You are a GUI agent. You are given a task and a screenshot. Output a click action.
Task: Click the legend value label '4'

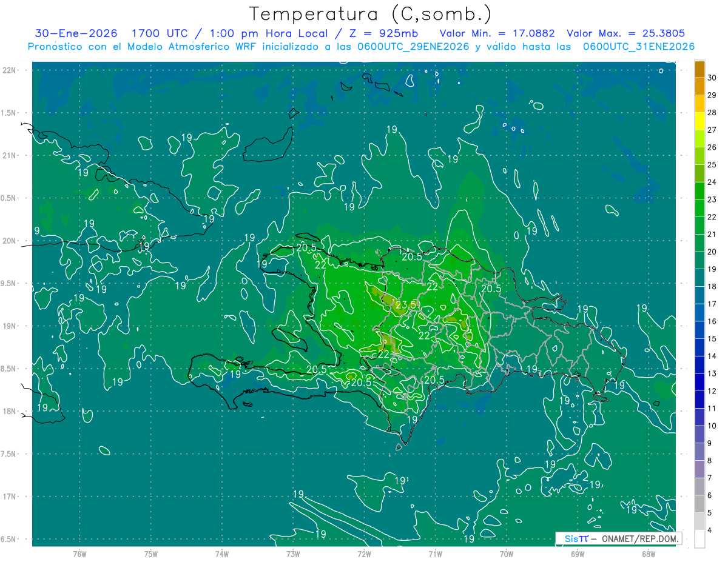pos(710,530)
